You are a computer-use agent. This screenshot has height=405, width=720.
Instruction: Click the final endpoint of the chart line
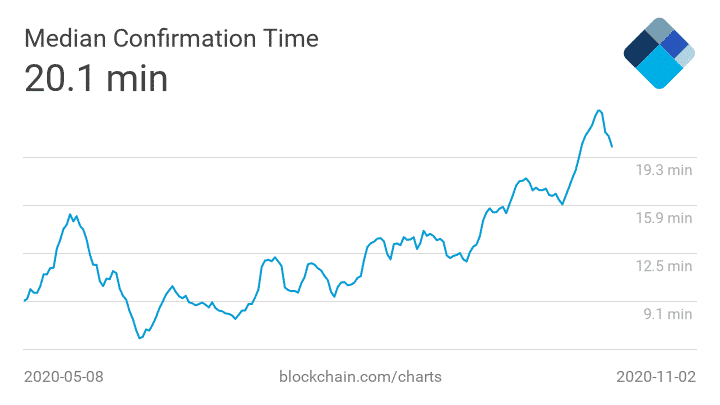pos(612,146)
